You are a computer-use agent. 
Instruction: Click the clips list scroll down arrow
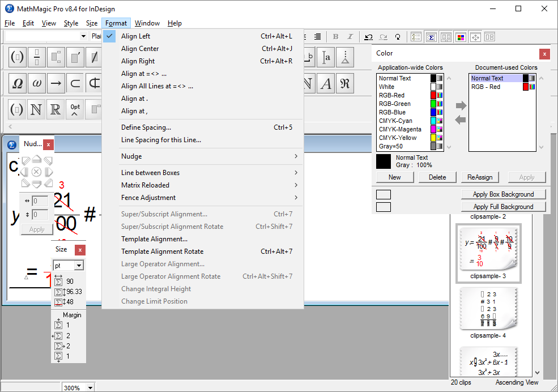(x=538, y=373)
